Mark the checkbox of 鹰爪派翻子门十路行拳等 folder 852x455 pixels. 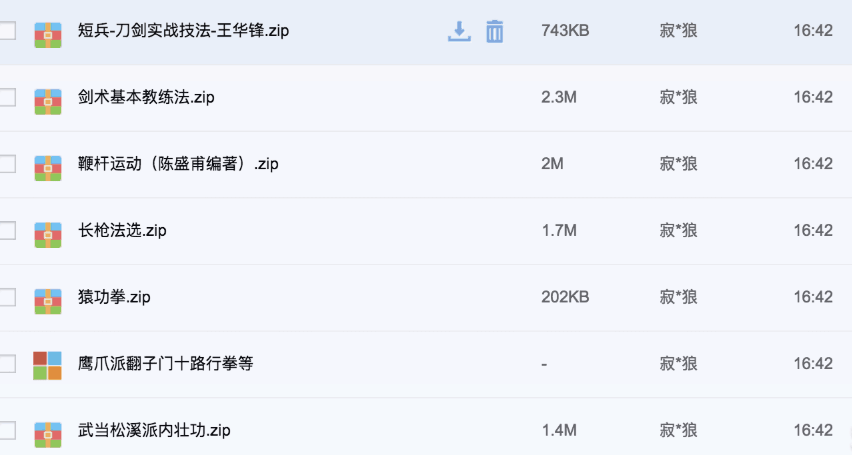pyautogui.click(x=7, y=364)
